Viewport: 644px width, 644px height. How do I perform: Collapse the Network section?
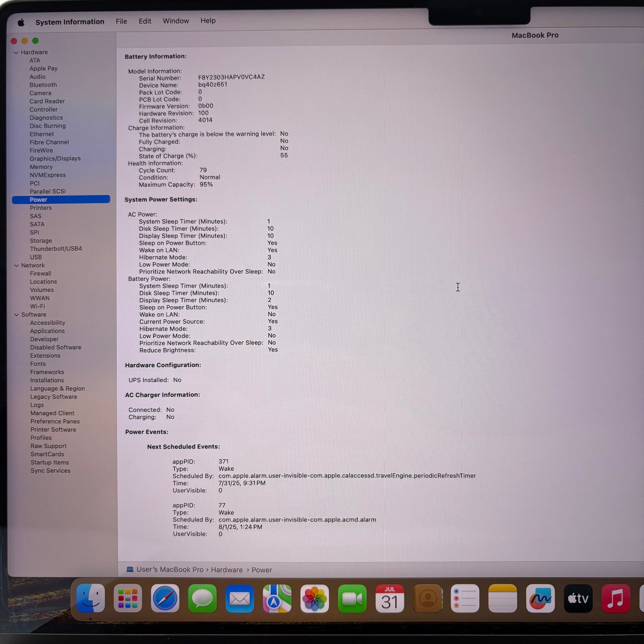[16, 265]
